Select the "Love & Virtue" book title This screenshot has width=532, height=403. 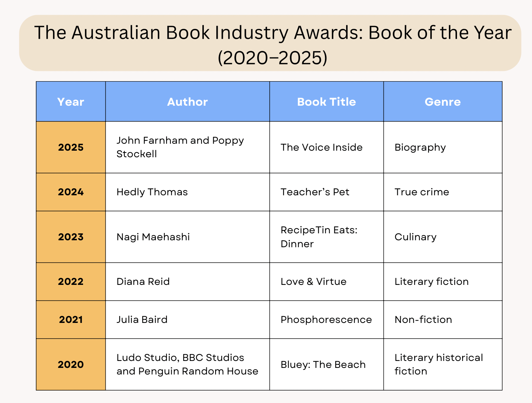[314, 282]
